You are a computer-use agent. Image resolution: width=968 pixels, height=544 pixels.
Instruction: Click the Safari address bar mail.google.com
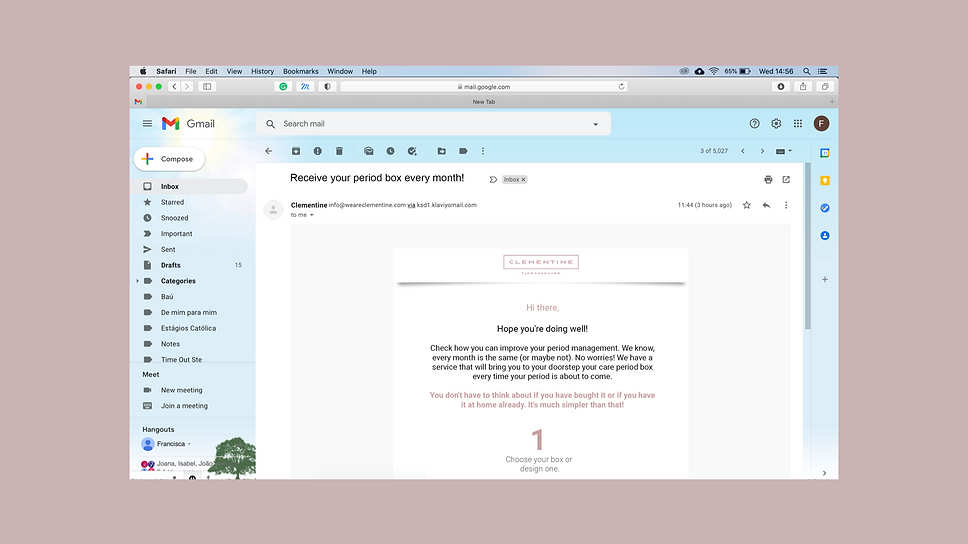pos(484,86)
